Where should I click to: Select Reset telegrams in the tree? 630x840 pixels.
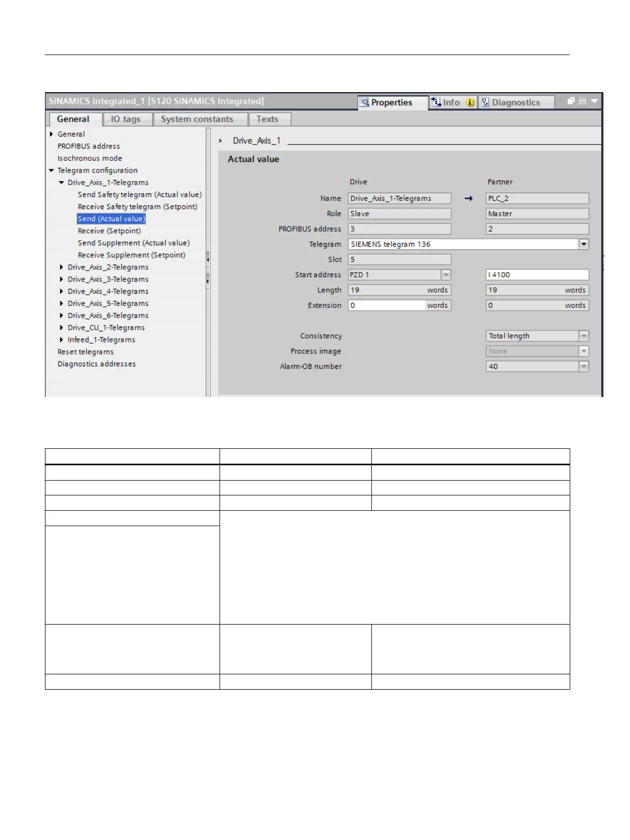(86, 352)
